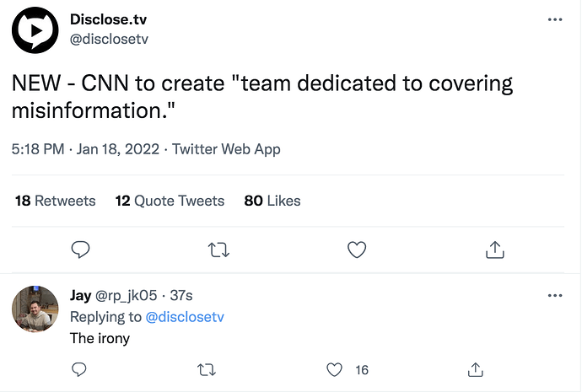582x392 pixels.
Task: Open more options for main tweet
Action: (555, 19)
